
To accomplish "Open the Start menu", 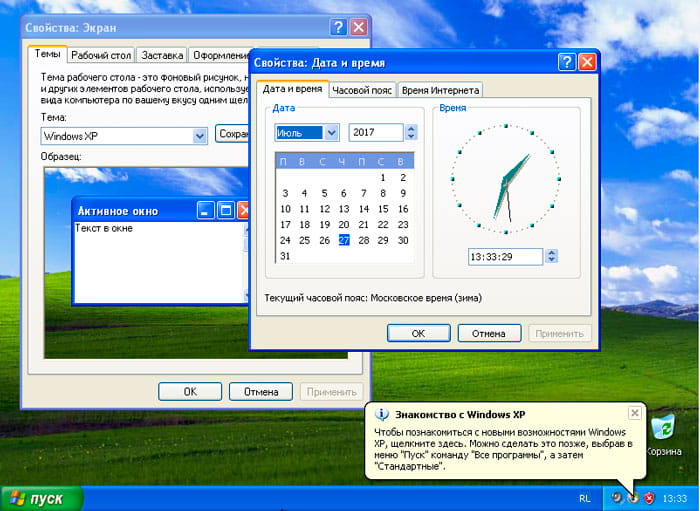I will [x=42, y=499].
